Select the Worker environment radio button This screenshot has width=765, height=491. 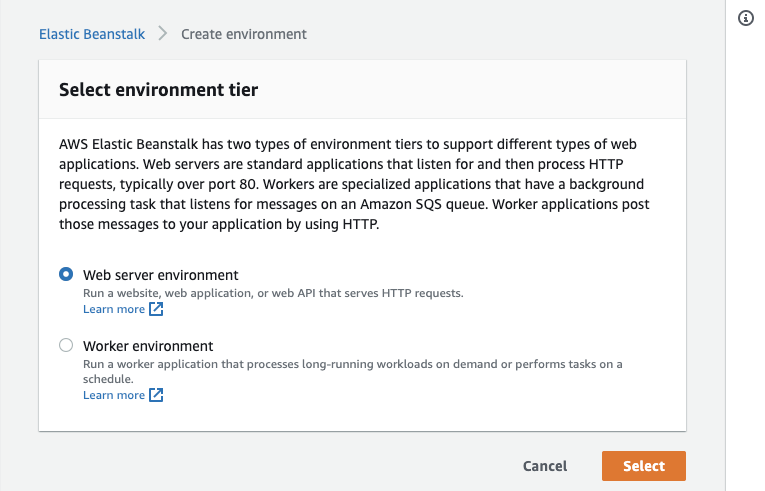[66, 345]
